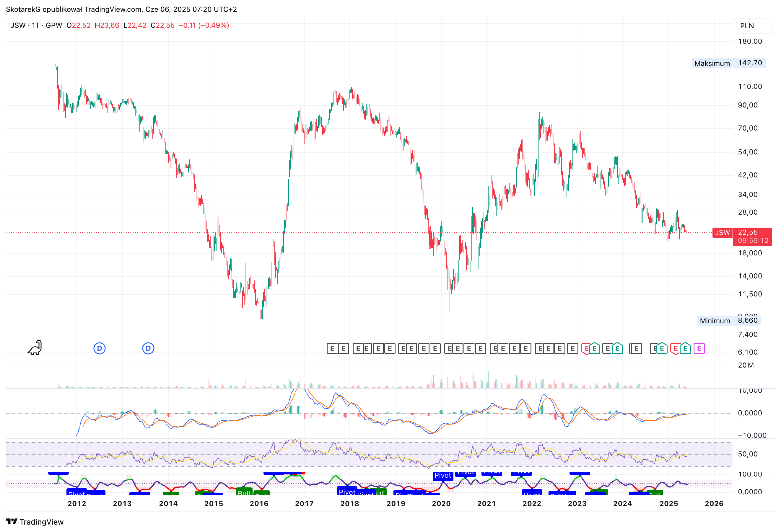Click the TradingView logo at the bottom left
This screenshot has width=781, height=532.
tap(35, 522)
